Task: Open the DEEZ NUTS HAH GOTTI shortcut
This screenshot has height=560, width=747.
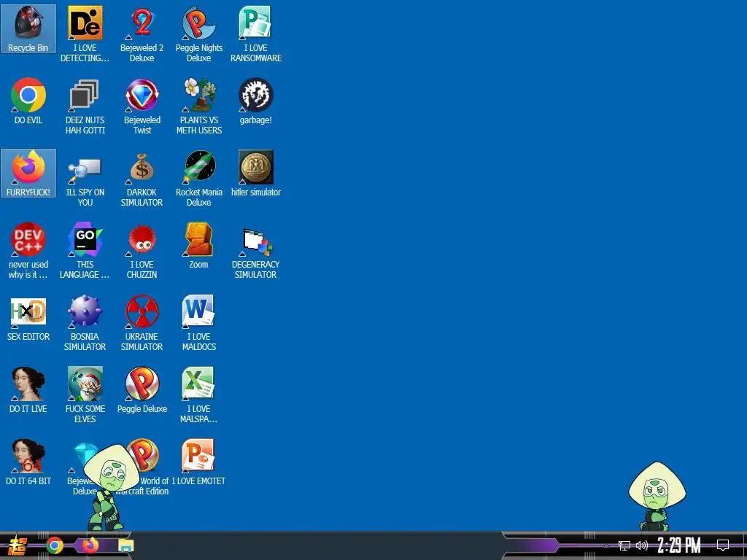Action: 85,106
